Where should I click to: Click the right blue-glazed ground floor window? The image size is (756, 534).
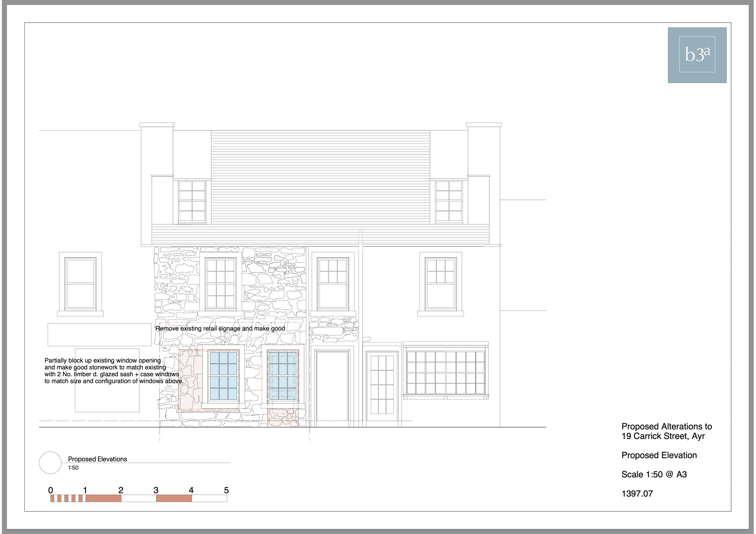tap(283, 376)
